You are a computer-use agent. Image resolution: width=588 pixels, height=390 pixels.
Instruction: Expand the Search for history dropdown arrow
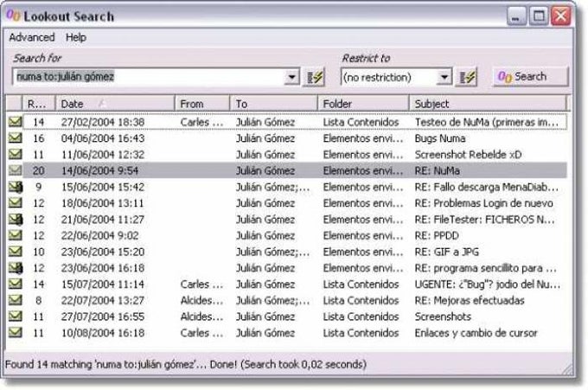tap(291, 77)
